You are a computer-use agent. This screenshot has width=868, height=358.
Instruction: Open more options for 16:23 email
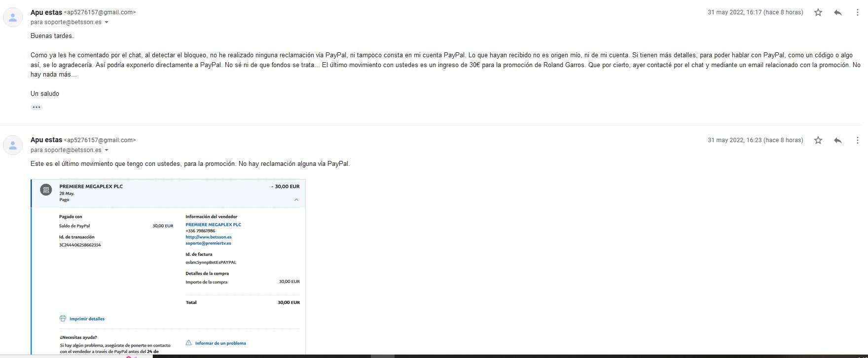pyautogui.click(x=857, y=140)
